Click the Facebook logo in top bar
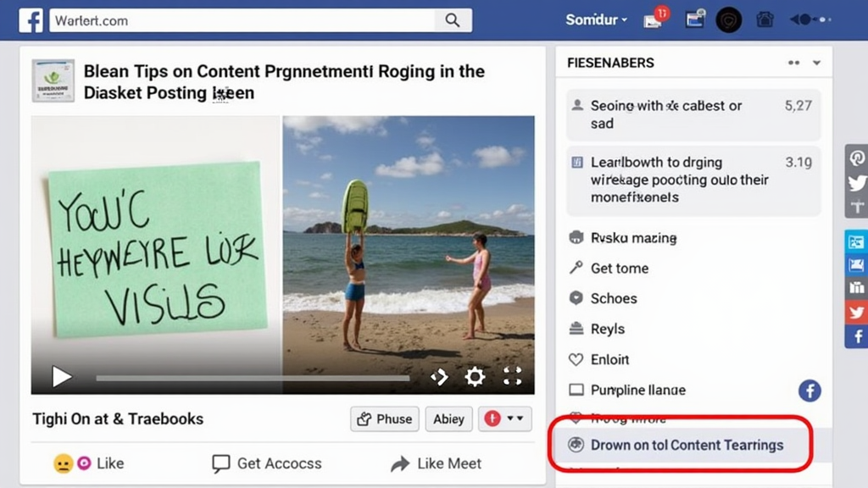This screenshot has height=488, width=868. [x=31, y=20]
